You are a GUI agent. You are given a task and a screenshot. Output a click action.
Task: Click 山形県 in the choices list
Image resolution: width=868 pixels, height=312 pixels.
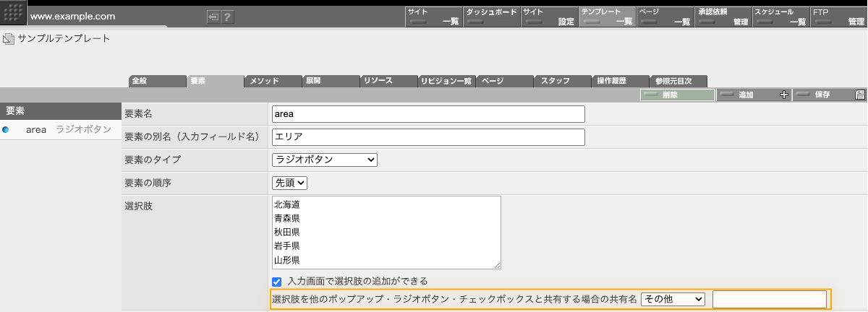click(286, 259)
